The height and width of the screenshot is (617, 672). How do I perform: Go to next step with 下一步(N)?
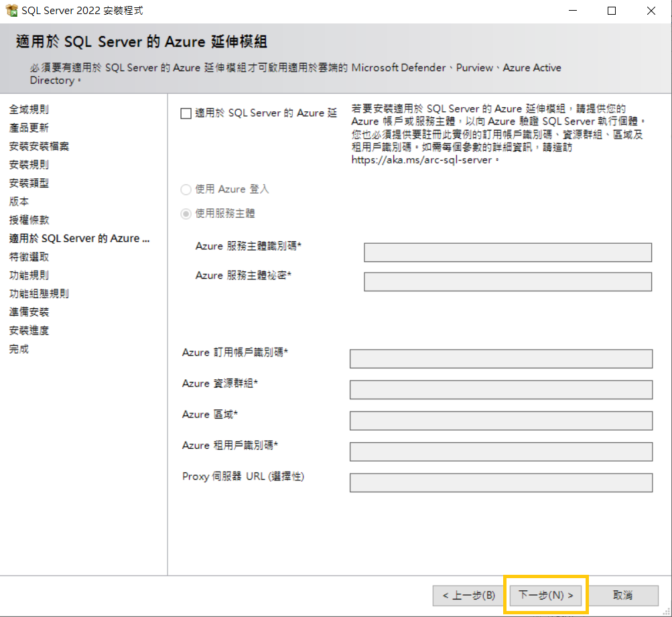545,595
